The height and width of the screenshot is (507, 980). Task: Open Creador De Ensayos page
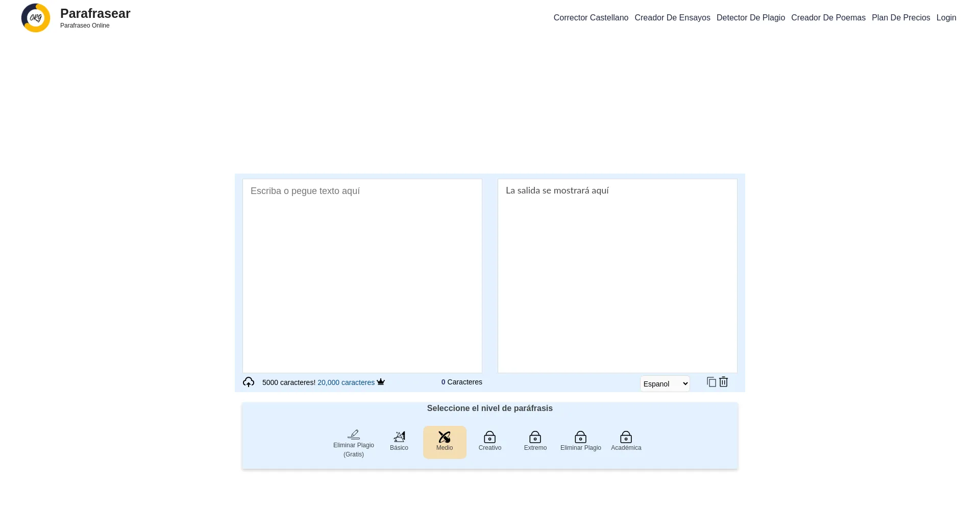point(673,18)
